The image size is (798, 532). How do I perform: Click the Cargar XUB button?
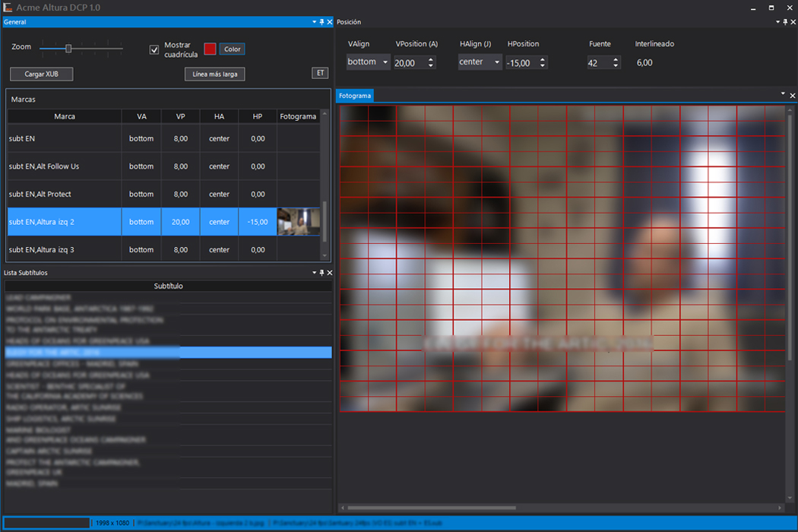pyautogui.click(x=41, y=74)
